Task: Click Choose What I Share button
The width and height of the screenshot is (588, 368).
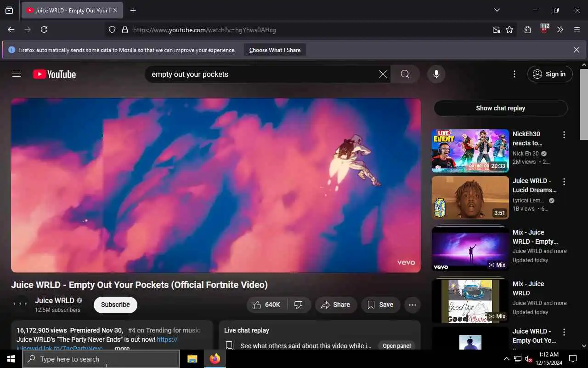Action: 275,50
